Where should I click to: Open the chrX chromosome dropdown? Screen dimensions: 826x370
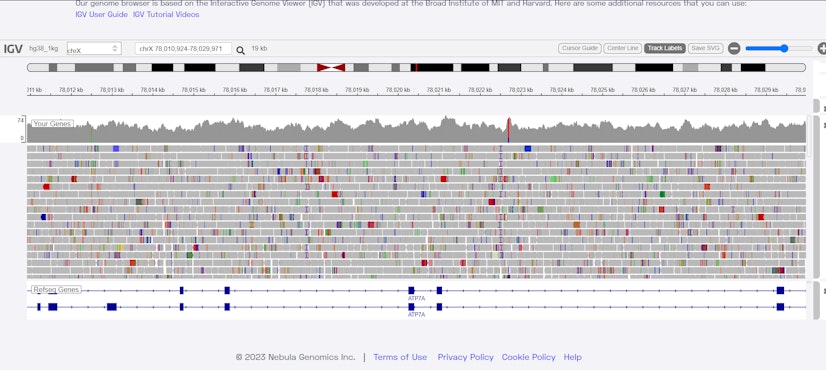tap(94, 49)
